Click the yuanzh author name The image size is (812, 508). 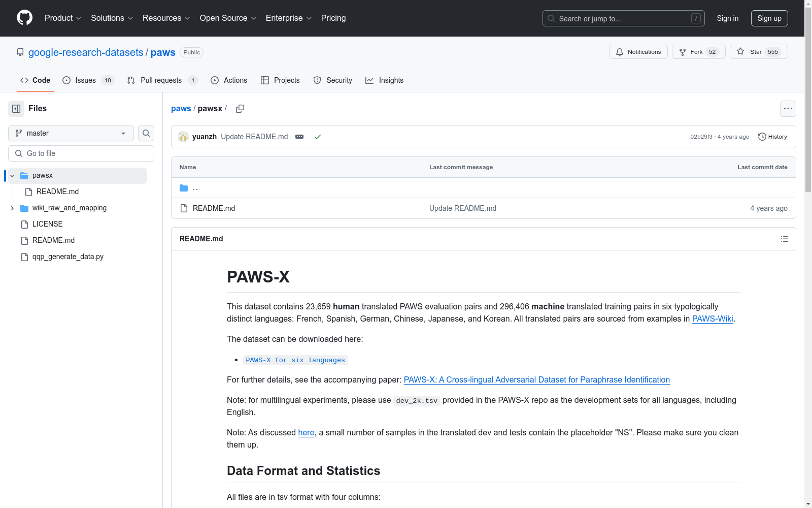(205, 137)
